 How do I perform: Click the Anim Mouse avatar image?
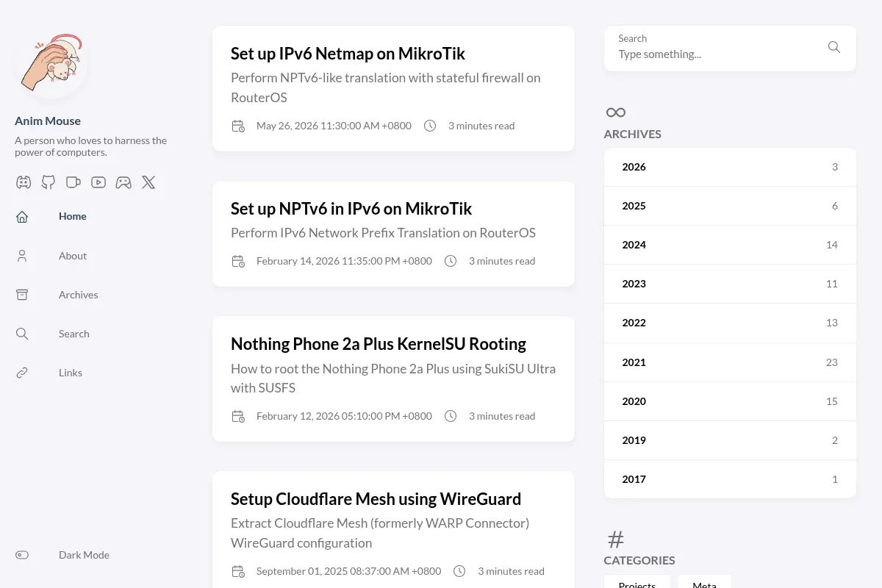(x=51, y=63)
